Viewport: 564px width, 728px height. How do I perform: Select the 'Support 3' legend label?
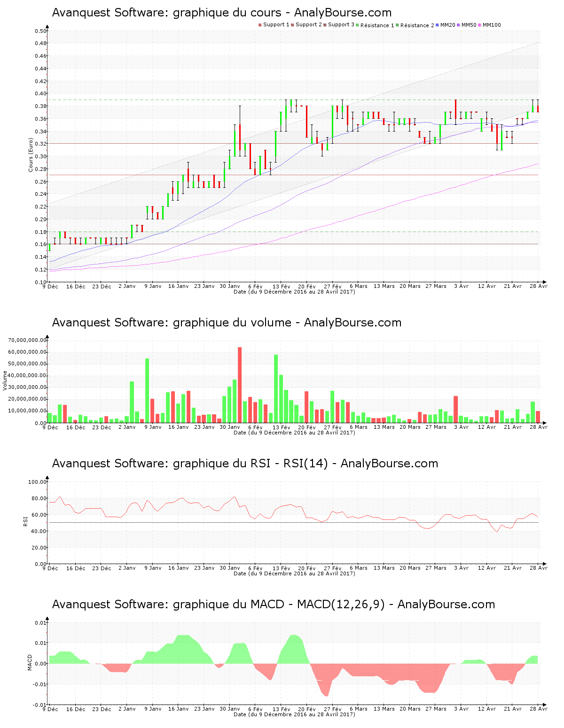[x=341, y=25]
